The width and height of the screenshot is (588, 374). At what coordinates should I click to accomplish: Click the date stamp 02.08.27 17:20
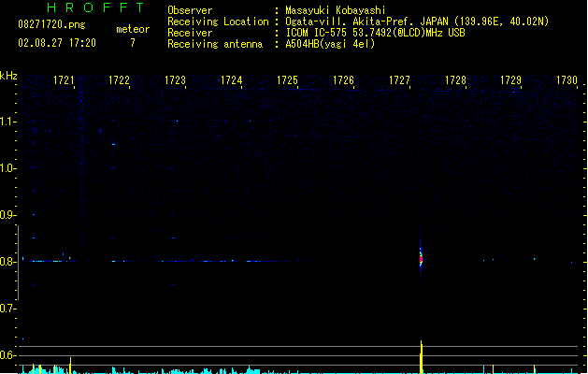pyautogui.click(x=57, y=43)
